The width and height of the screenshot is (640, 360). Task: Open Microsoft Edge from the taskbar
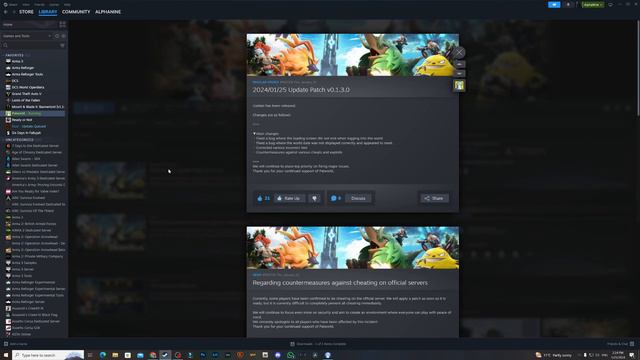tap(103, 355)
